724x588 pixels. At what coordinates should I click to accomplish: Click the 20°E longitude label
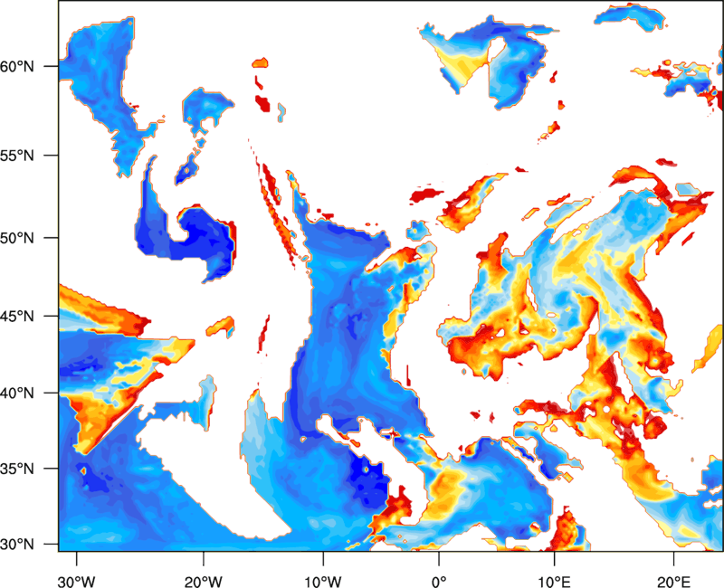point(673,582)
